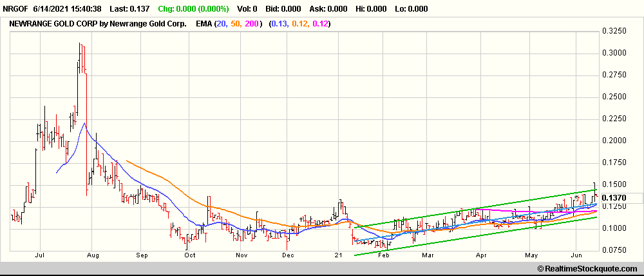
Task: Click the 0.0750 price axis label
Action: [614, 250]
